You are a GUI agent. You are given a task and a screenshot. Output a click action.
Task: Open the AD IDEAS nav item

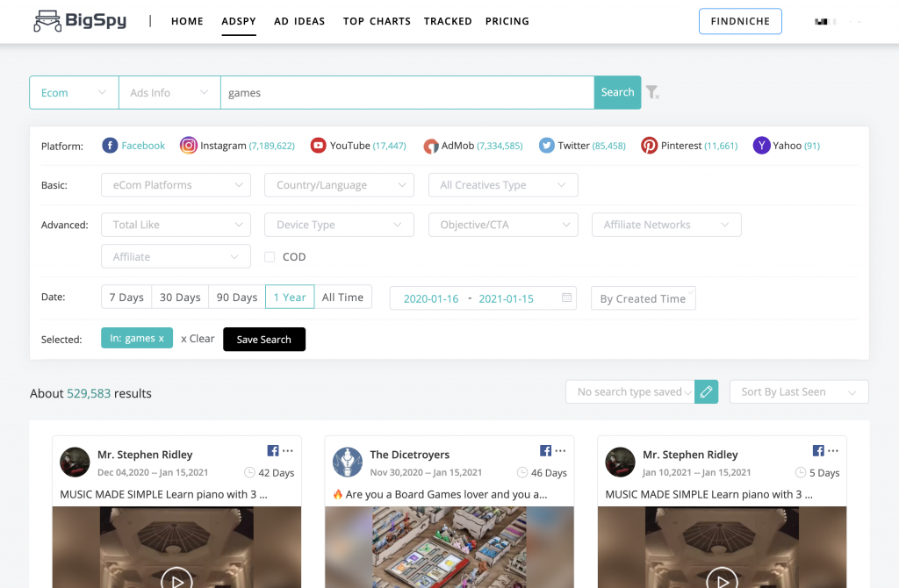click(299, 21)
